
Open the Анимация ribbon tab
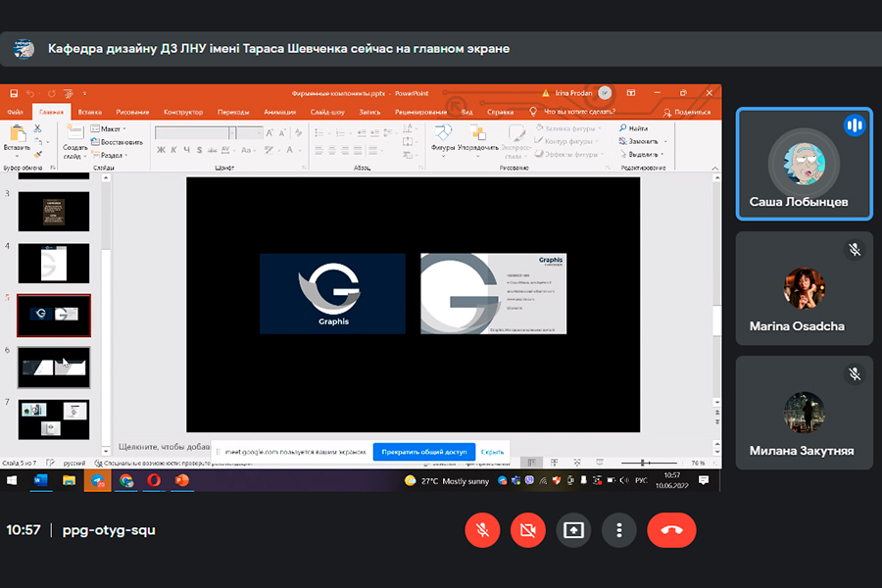279,112
